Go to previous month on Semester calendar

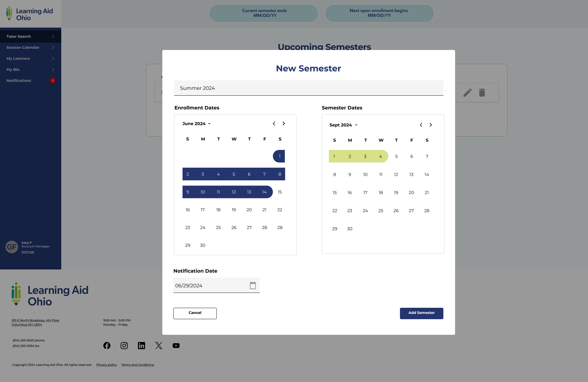[421, 125]
